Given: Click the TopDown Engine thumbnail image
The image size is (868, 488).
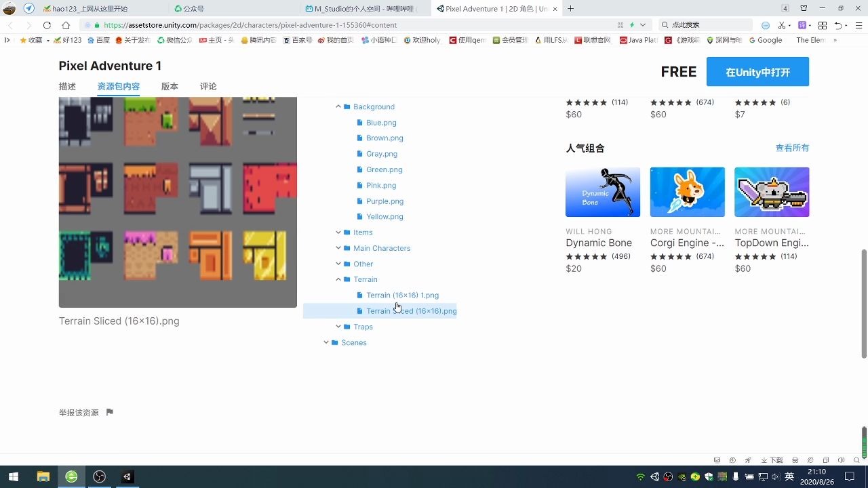Looking at the screenshot, I should (x=772, y=192).
